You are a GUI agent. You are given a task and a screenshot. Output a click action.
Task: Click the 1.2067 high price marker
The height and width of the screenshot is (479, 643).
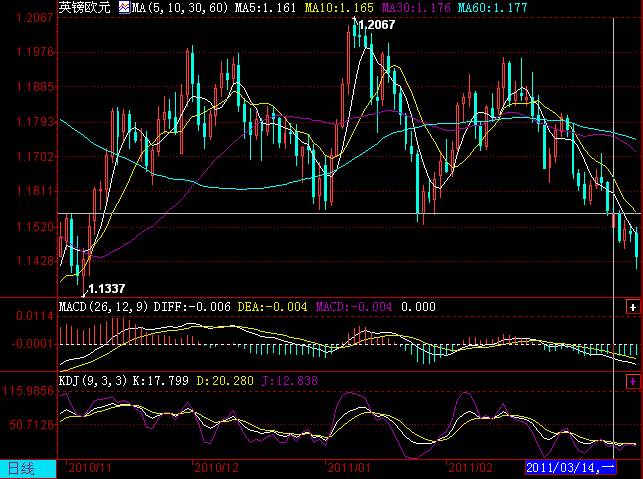376,25
